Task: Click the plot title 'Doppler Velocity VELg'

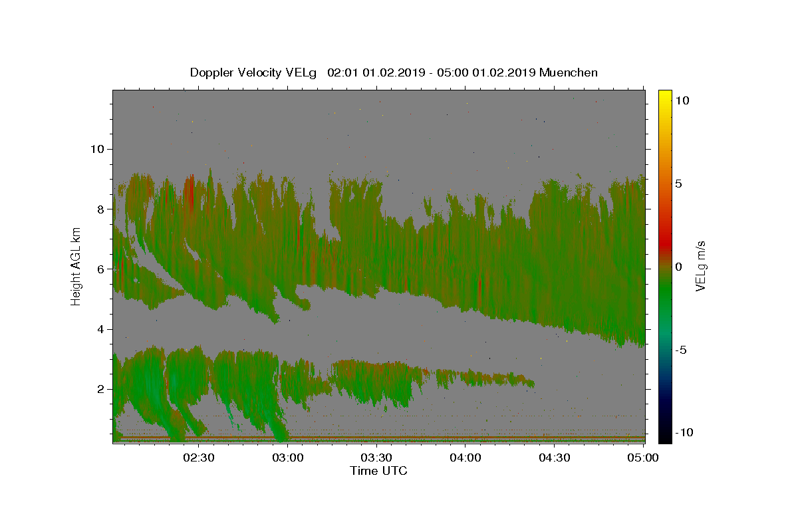Action: point(253,72)
